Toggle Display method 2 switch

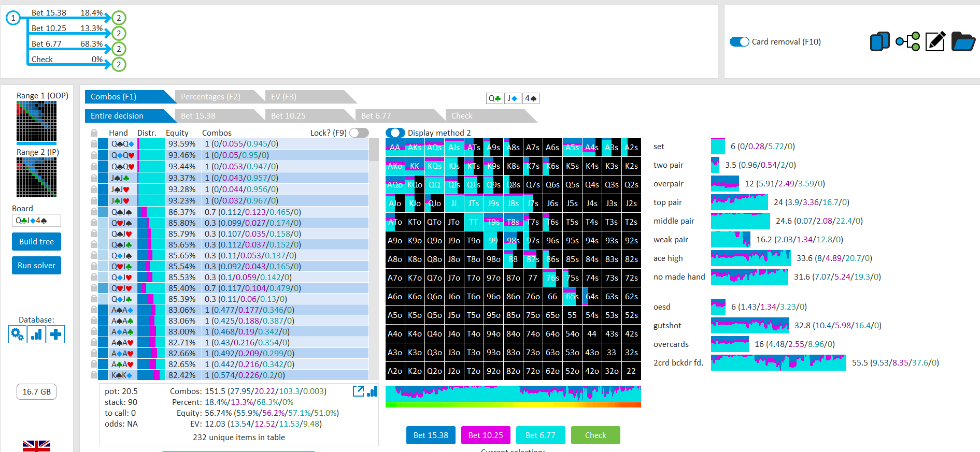(395, 133)
